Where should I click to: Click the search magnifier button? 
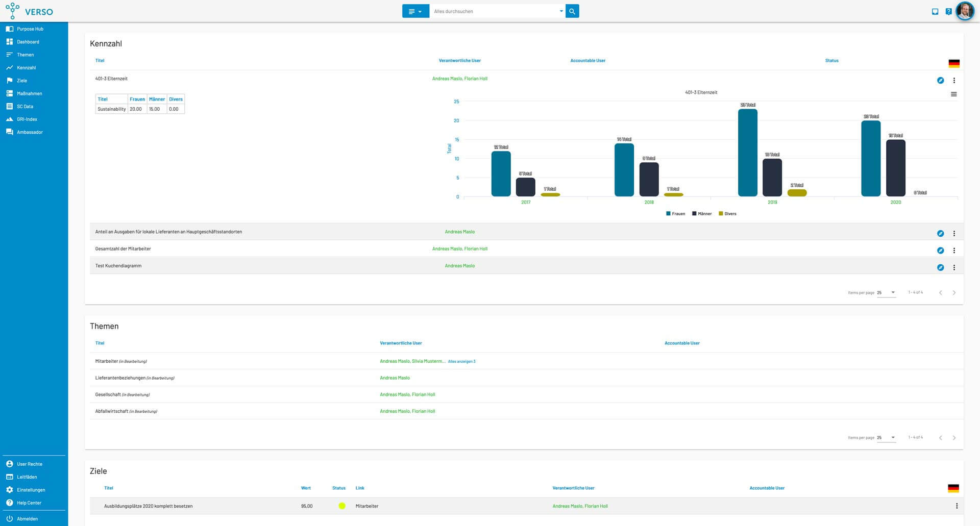pyautogui.click(x=572, y=11)
